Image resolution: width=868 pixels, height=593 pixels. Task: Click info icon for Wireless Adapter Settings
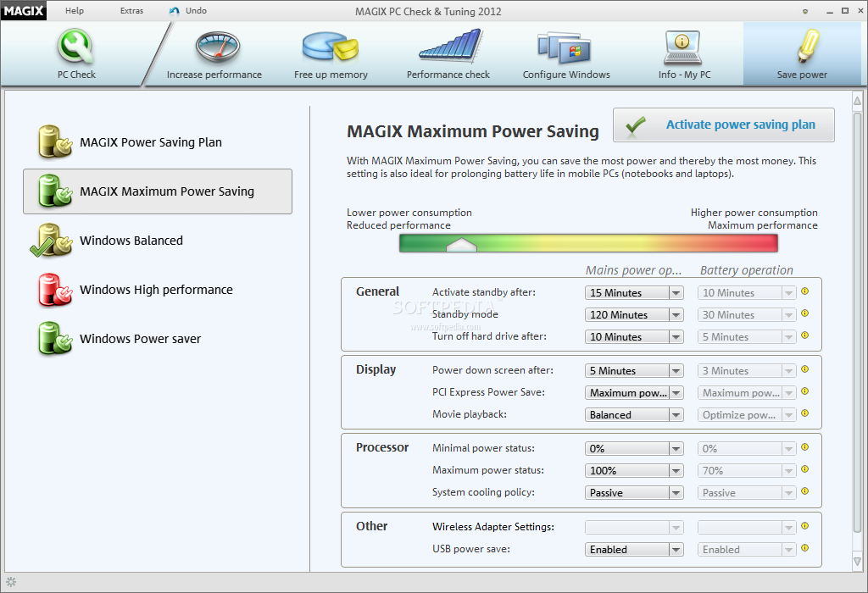coord(805,526)
